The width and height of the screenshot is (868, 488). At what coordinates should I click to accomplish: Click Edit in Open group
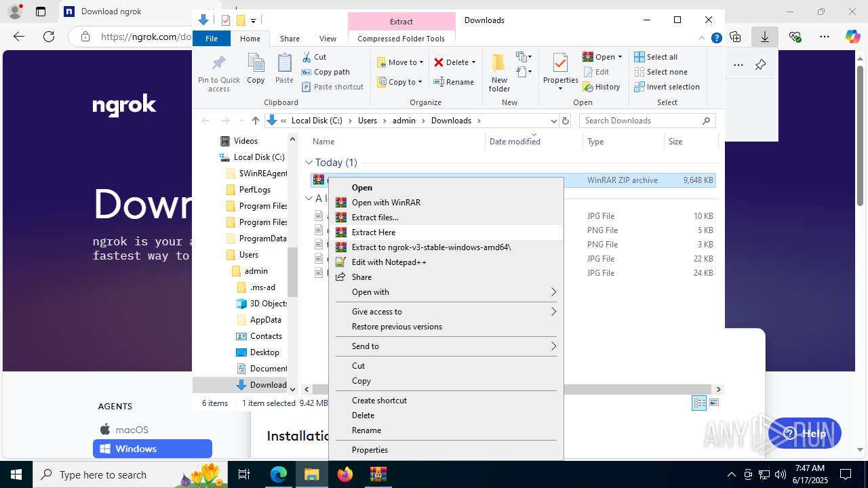pos(595,72)
